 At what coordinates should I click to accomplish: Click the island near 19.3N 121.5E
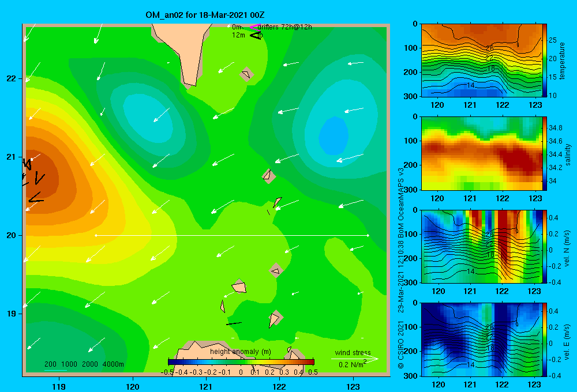[239, 287]
